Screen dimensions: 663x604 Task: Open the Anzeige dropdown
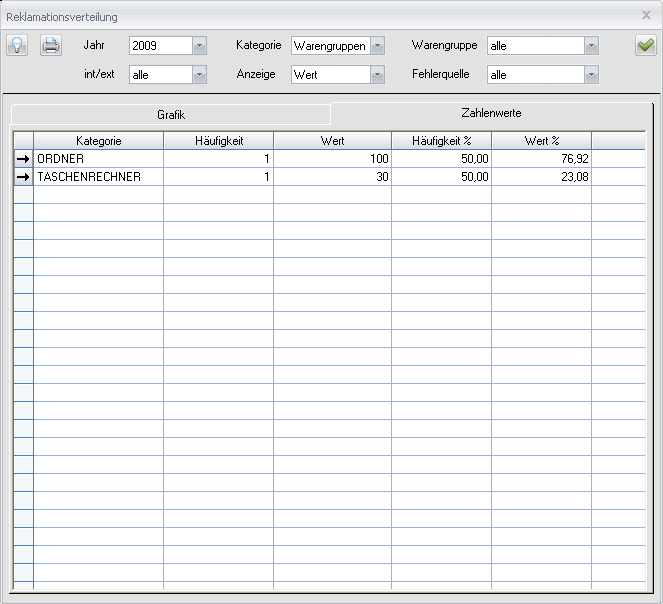(x=377, y=75)
